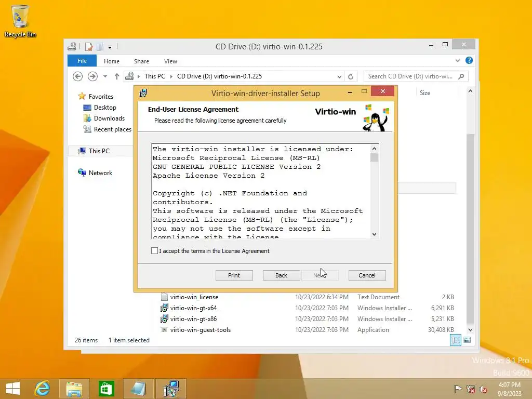Switch to Large icons view in status bar
Screen dimensions: 532x399
[x=467, y=340]
